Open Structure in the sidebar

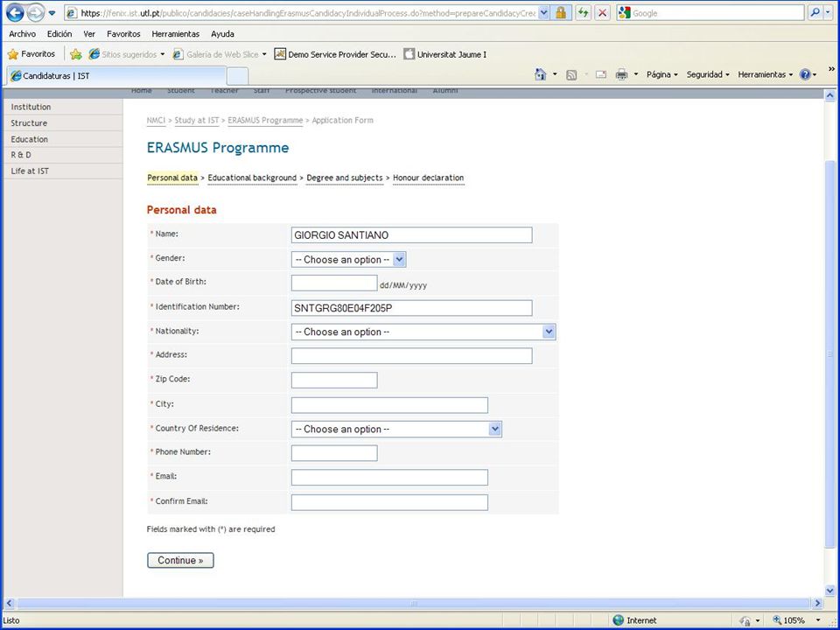29,123
